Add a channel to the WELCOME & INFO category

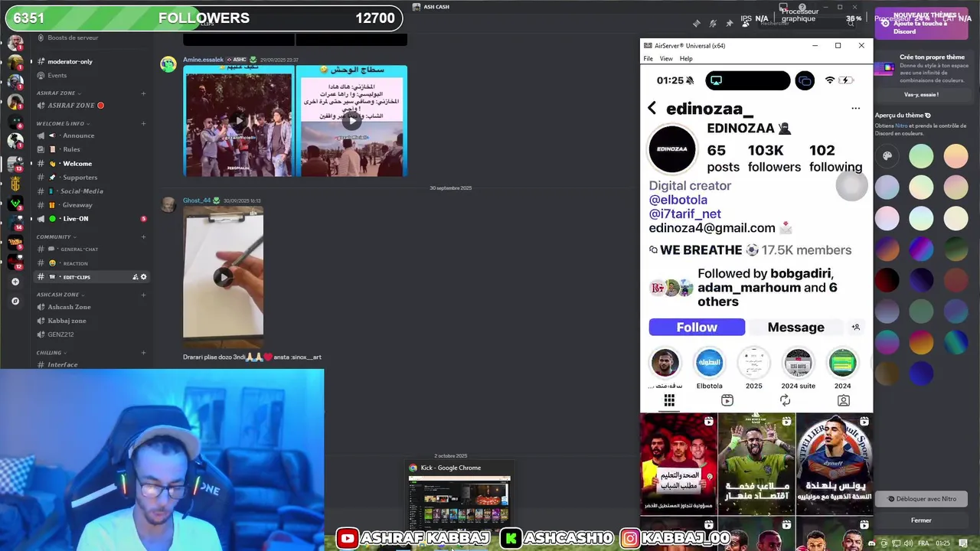coord(143,123)
